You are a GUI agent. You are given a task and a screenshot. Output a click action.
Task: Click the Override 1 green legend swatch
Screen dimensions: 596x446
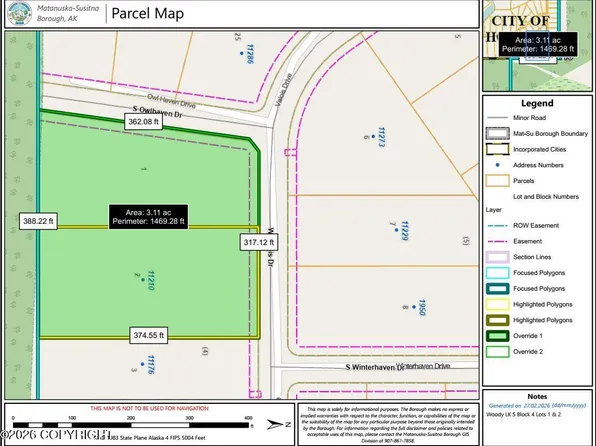498,336
